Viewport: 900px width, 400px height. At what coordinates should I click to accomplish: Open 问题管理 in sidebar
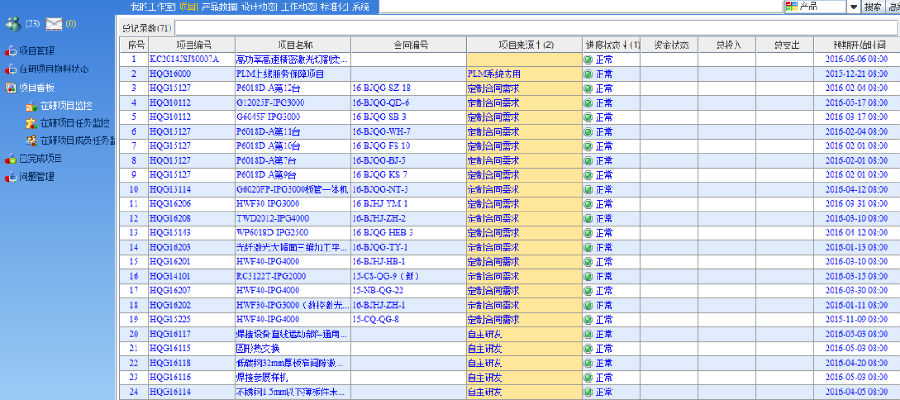37,177
